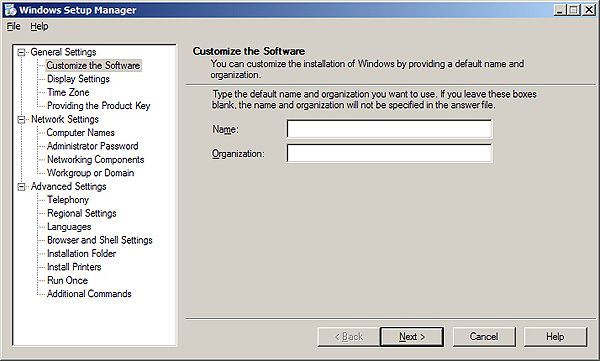Click the Next button

coord(412,337)
